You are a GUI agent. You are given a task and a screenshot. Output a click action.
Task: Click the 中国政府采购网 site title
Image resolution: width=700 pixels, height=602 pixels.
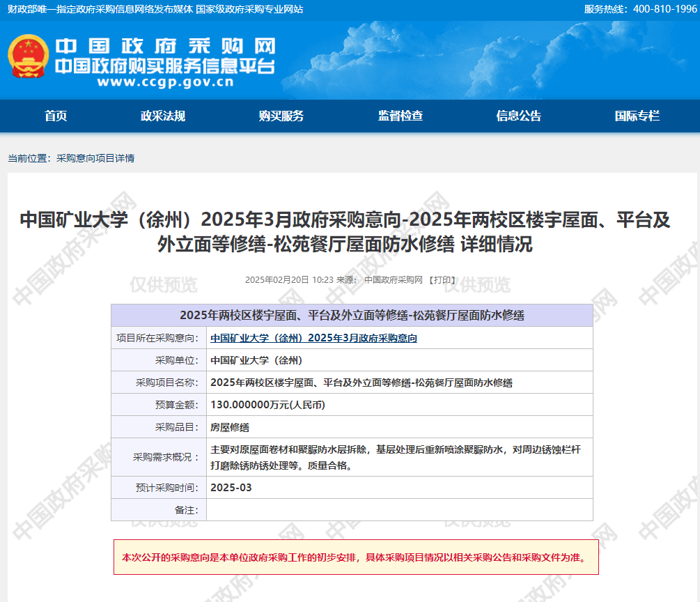point(165,47)
